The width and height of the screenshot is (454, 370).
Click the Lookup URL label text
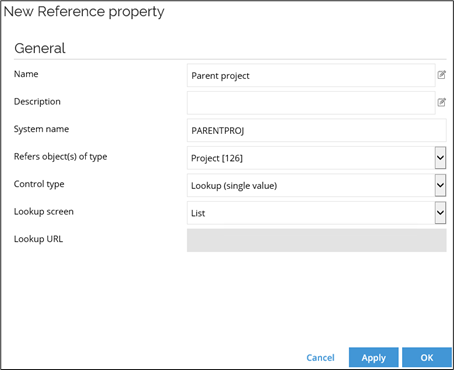click(38, 239)
